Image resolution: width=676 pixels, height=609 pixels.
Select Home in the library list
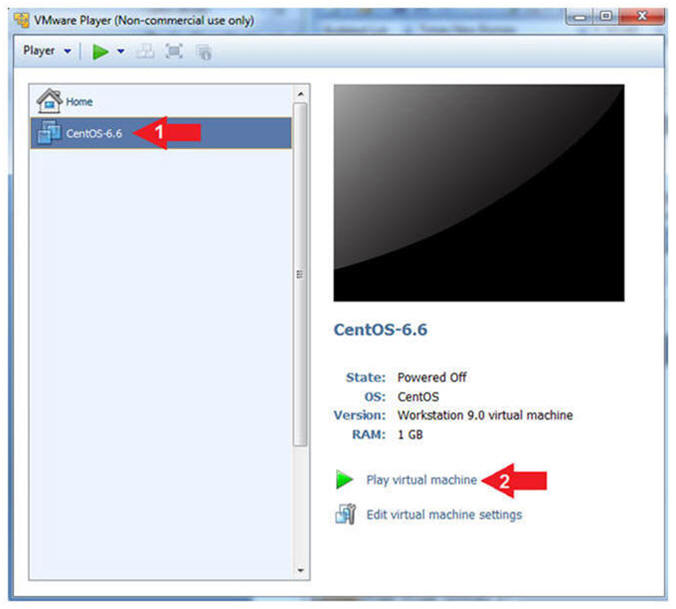tap(161, 101)
